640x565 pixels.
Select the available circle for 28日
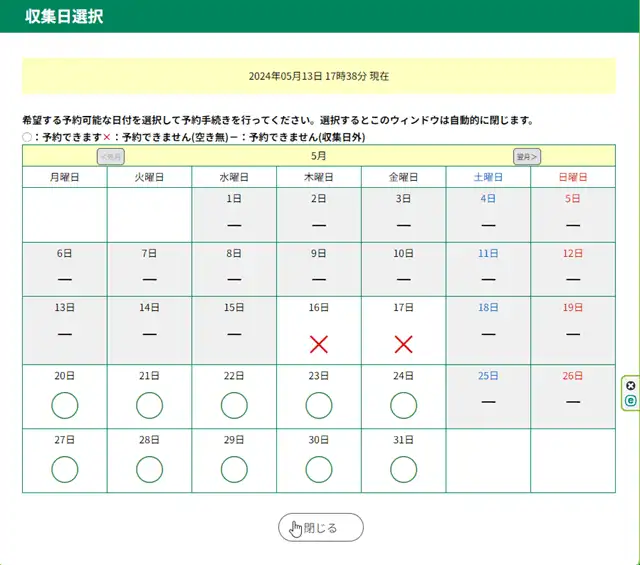[x=149, y=469]
